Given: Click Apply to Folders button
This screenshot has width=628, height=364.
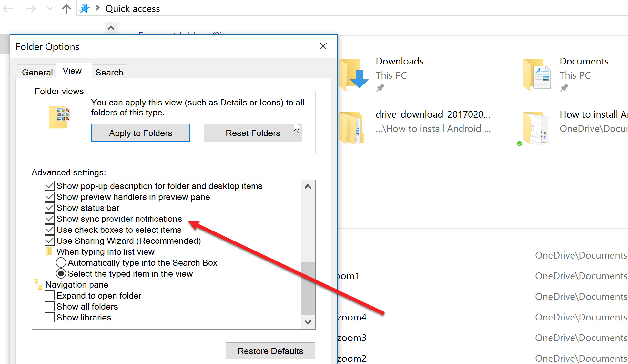Looking at the screenshot, I should pos(140,133).
